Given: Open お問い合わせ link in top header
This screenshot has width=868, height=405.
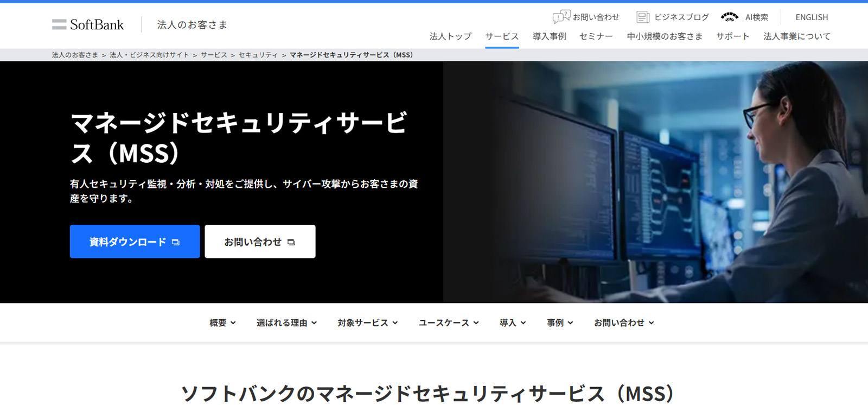Looking at the screenshot, I should pos(596,17).
